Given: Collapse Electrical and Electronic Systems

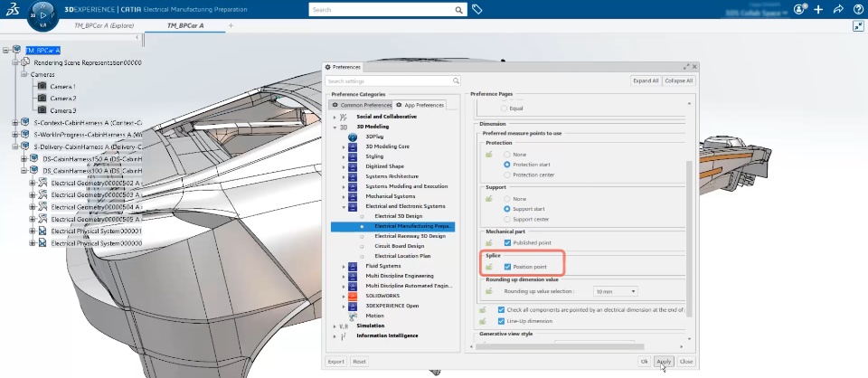Looking at the screenshot, I should 344,206.
